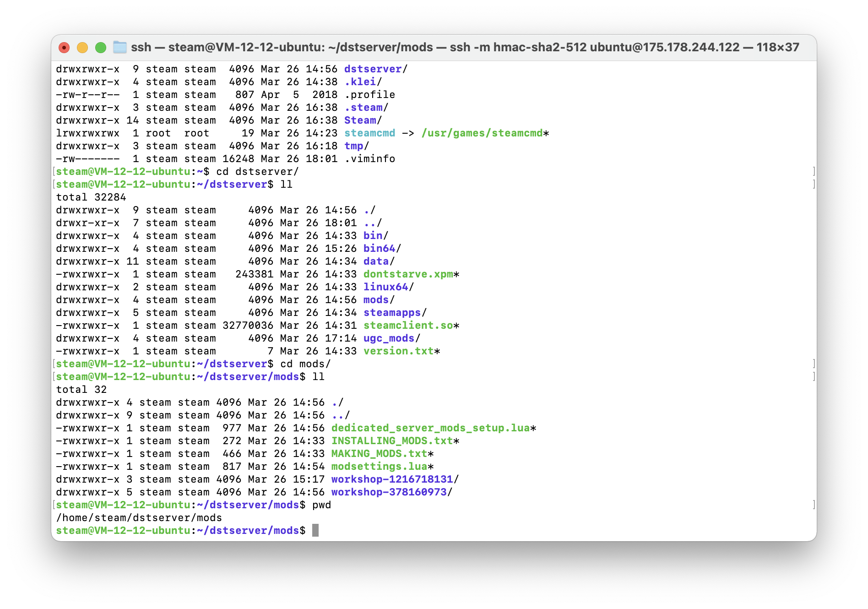
Task: Click the modsettings.lua file name
Action: tap(379, 467)
